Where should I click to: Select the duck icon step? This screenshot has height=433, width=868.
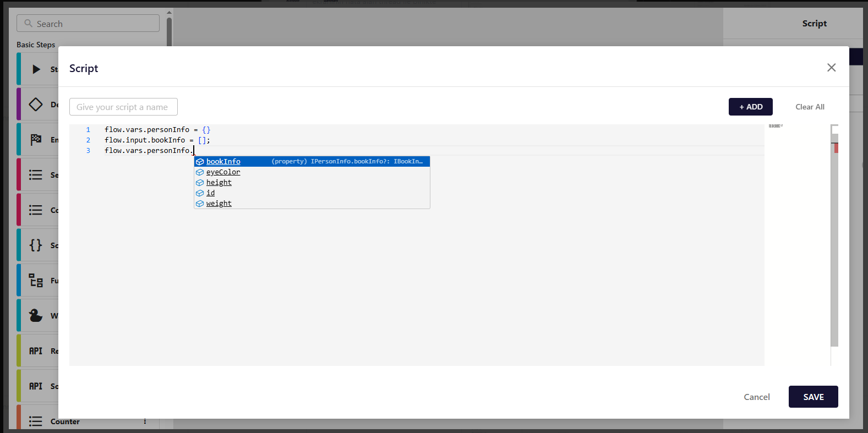click(36, 315)
